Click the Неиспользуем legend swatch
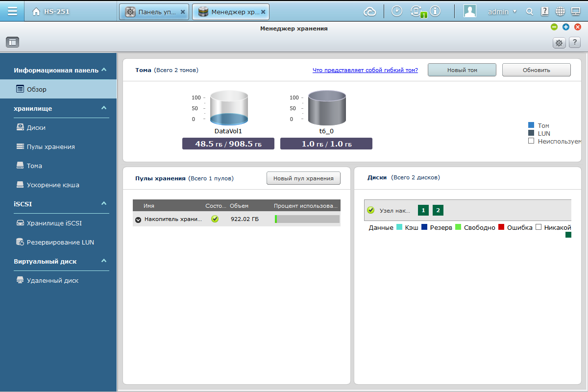Viewport: 588px width, 392px height. (531, 141)
